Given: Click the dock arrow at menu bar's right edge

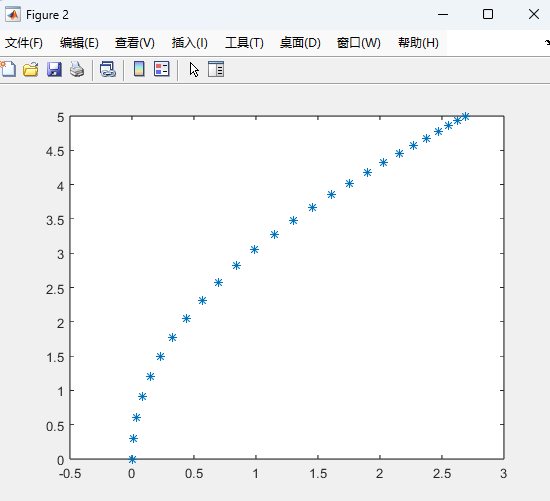Looking at the screenshot, I should tap(547, 43).
